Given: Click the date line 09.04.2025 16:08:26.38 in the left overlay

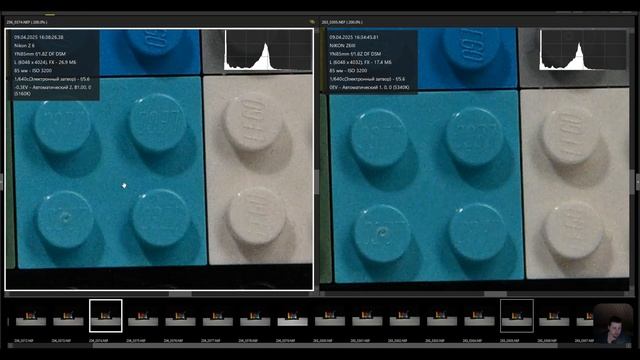Looking at the screenshot, I should (38, 37).
